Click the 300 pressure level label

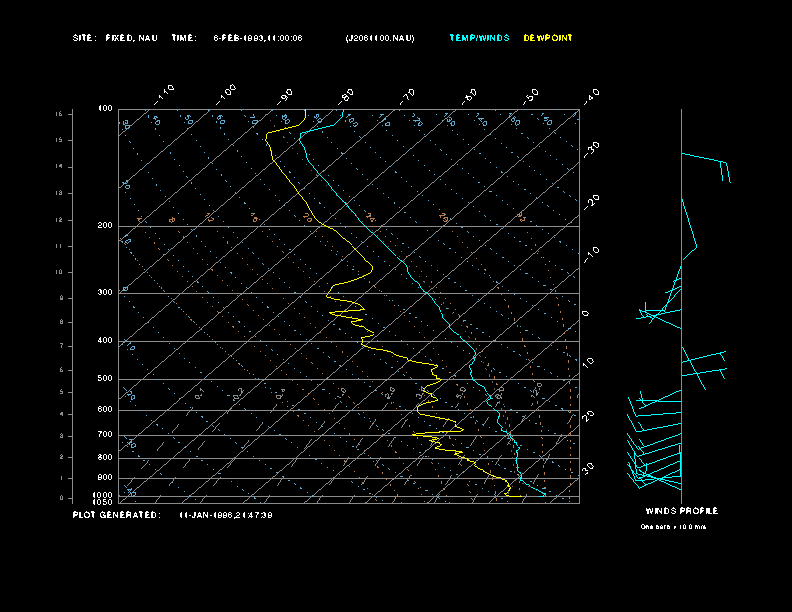coord(105,292)
